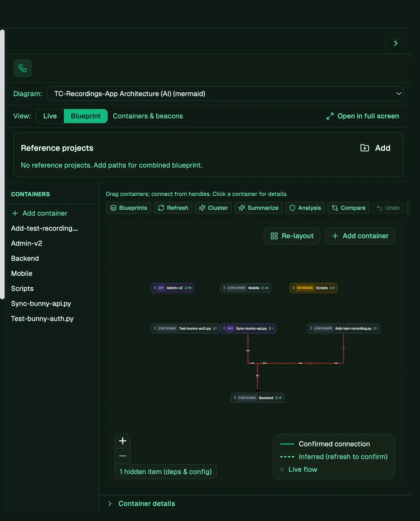
Task: Select Add-test-recording container in the sidebar list
Action: [45, 228]
